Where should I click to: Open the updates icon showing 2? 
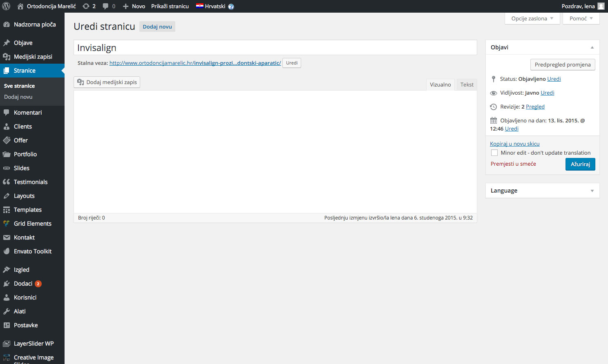(x=86, y=6)
